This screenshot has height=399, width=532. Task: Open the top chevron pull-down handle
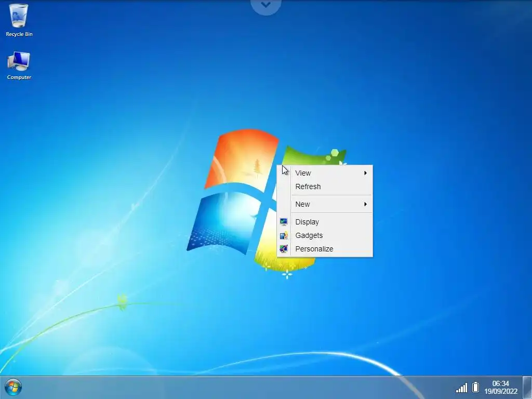pos(265,5)
